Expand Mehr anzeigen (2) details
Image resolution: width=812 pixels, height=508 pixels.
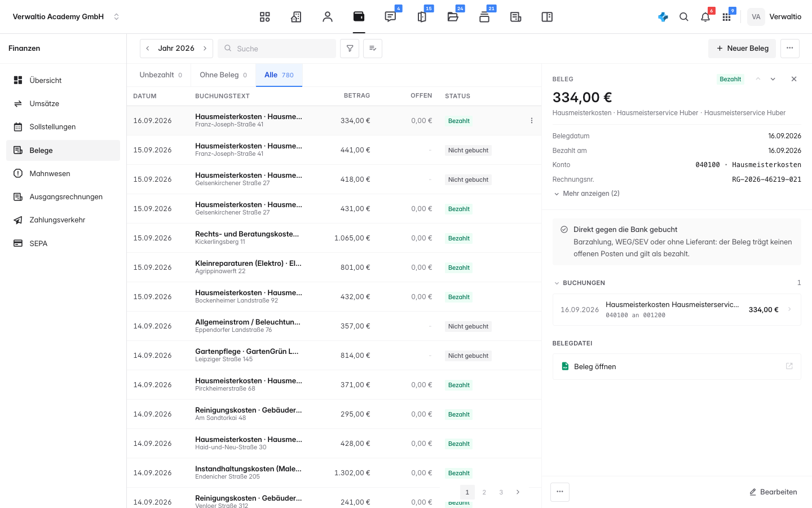click(586, 194)
